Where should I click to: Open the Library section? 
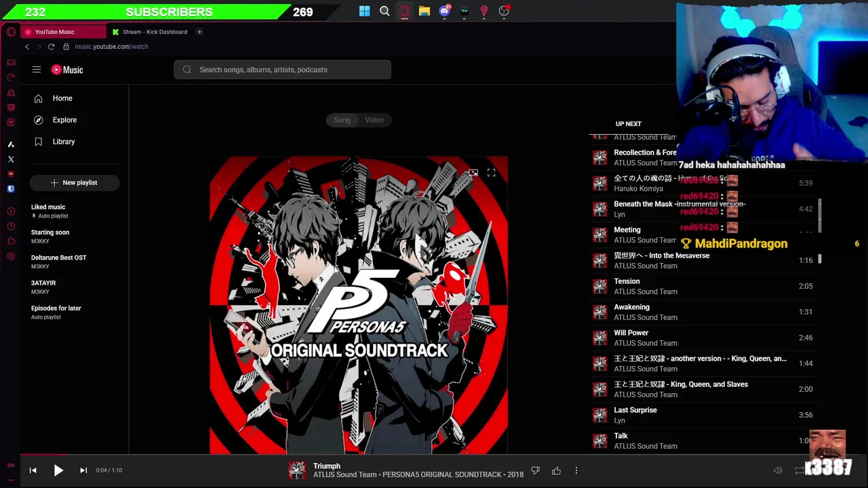click(x=64, y=142)
